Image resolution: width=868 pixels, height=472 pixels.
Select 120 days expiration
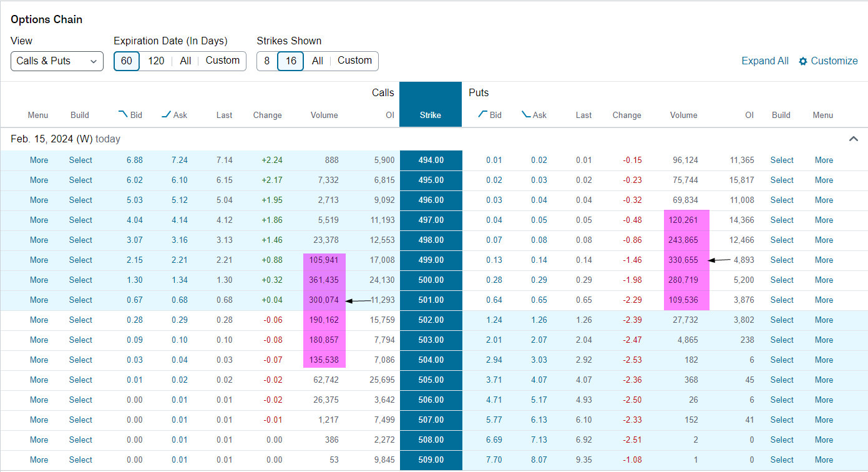156,61
